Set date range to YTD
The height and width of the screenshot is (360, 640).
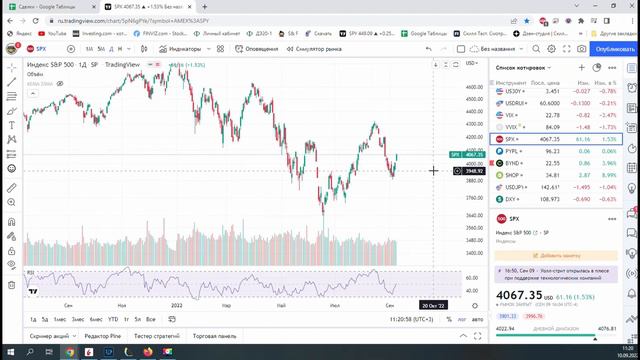coord(113,320)
